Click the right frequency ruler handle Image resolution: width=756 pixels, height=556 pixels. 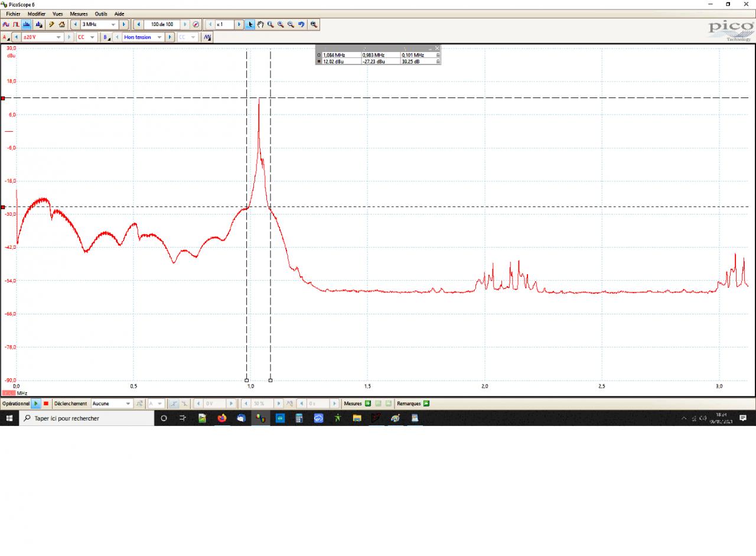point(271,381)
